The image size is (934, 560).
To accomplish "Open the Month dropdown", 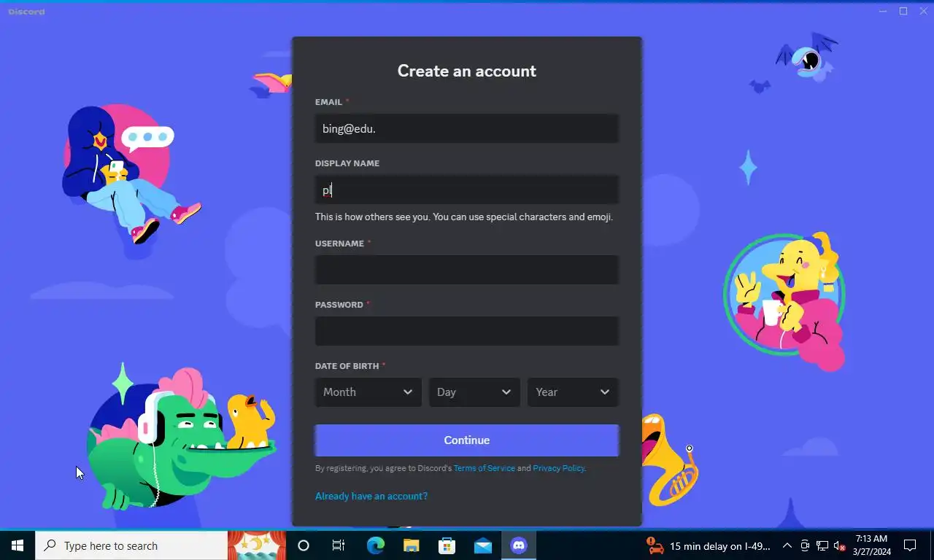I will [x=368, y=392].
